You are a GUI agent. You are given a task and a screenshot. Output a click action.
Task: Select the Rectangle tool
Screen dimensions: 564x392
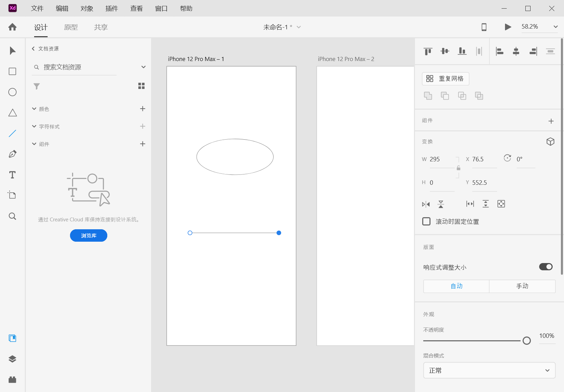(x=12, y=71)
